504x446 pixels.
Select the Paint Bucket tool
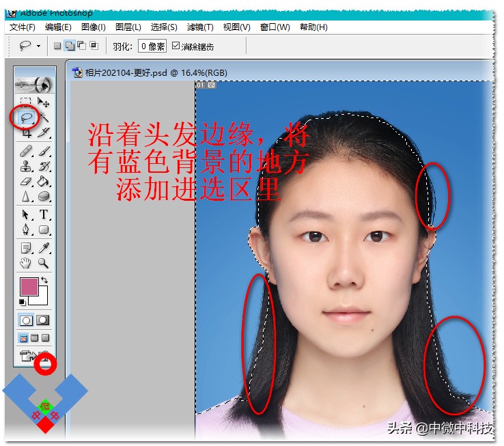click(44, 182)
